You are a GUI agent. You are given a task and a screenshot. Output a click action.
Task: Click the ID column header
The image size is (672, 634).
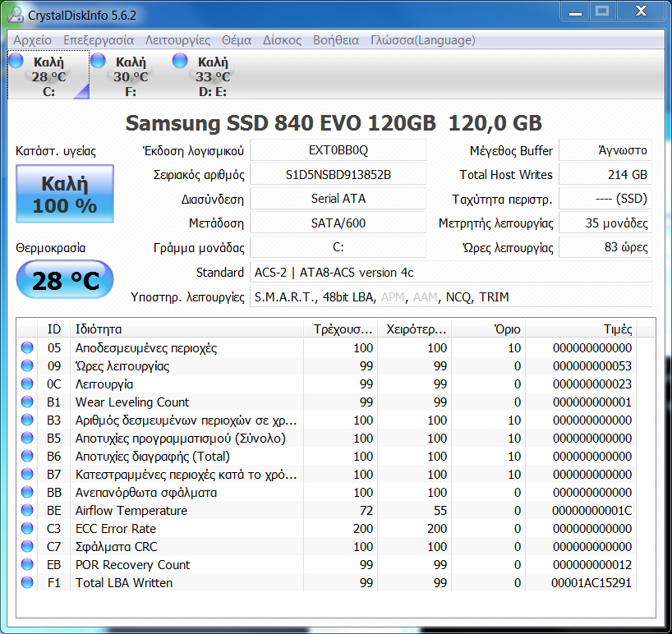point(54,329)
